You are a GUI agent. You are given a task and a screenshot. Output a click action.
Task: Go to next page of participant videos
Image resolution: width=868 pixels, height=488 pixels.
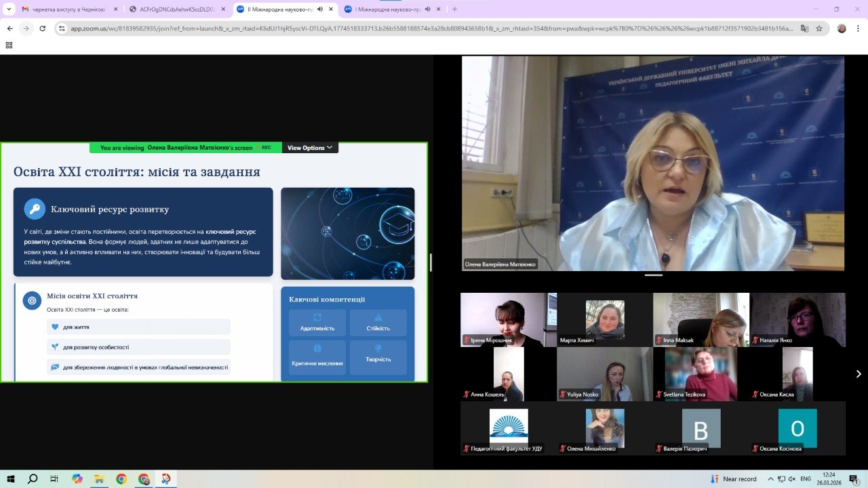[858, 373]
